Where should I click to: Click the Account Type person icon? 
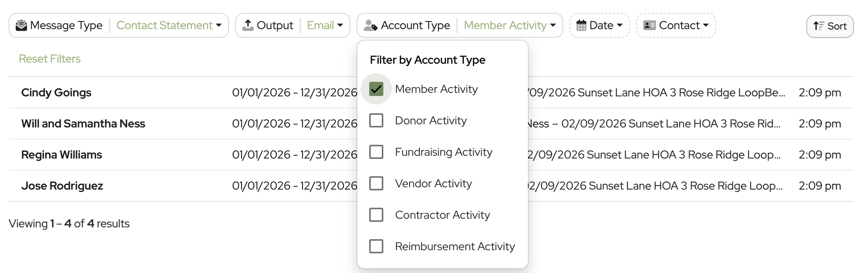coord(370,26)
